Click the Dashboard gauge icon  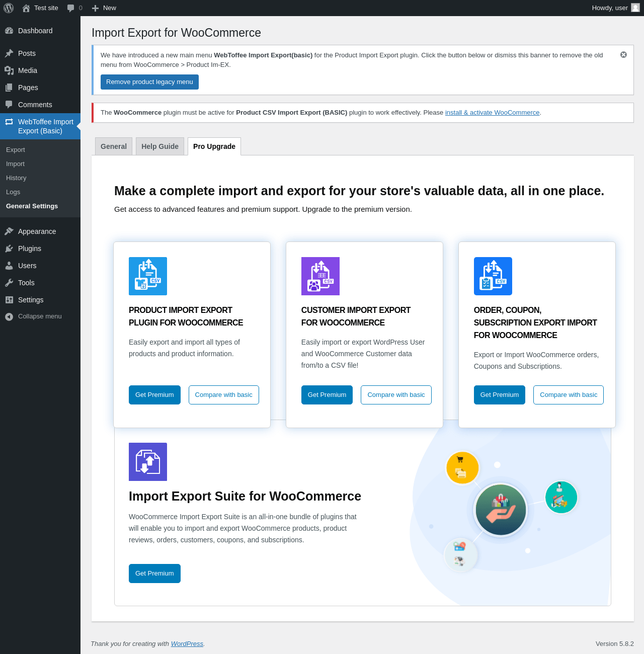(9, 31)
